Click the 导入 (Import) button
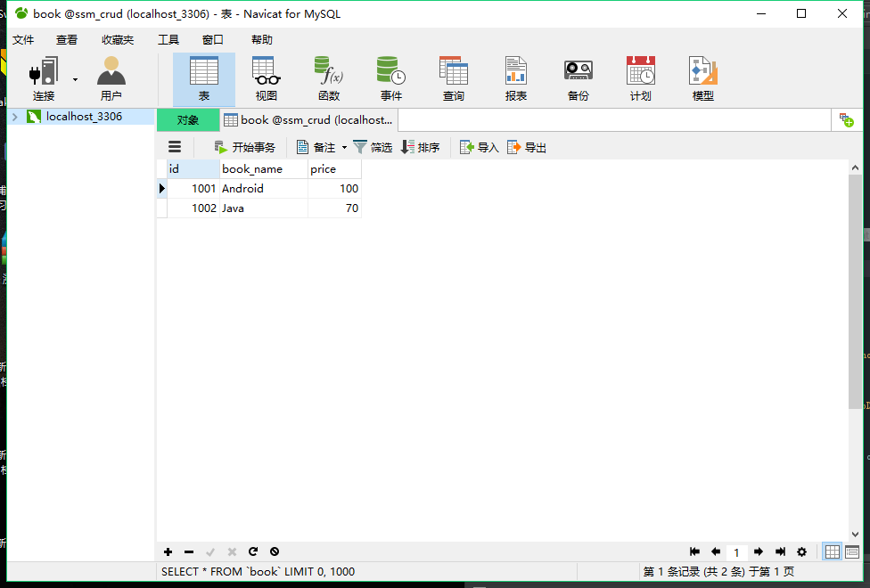The width and height of the screenshot is (870, 588). (480, 147)
